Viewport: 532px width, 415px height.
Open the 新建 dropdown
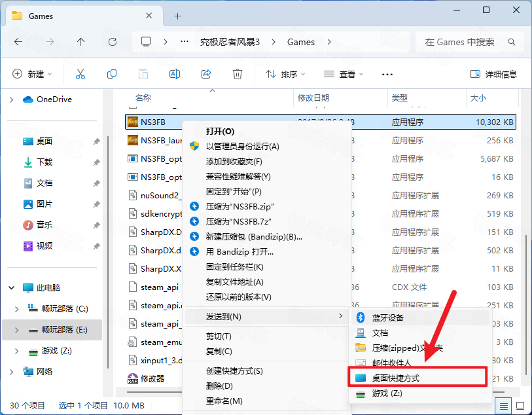[x=32, y=74]
